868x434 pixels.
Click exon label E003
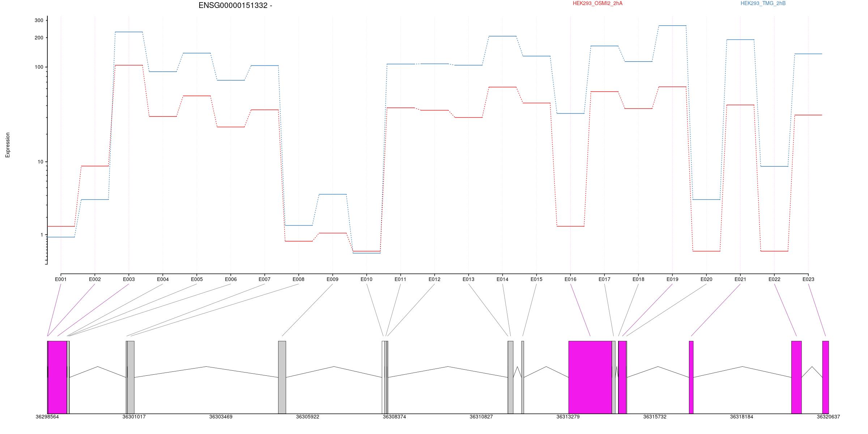coord(129,279)
